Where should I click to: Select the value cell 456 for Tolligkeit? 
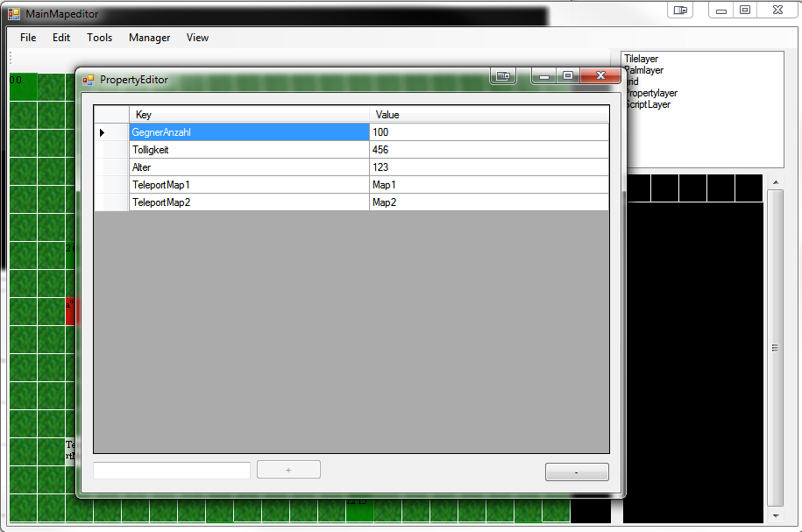click(488, 150)
